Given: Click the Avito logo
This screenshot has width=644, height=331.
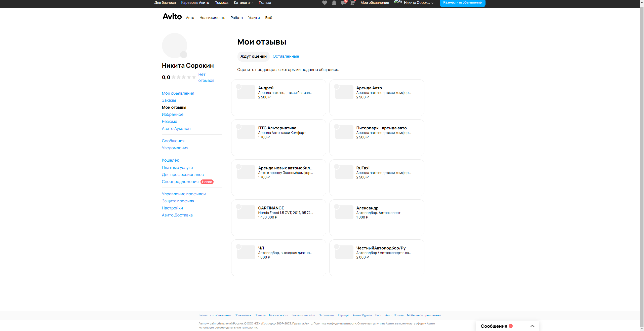Looking at the screenshot, I should [x=172, y=17].
